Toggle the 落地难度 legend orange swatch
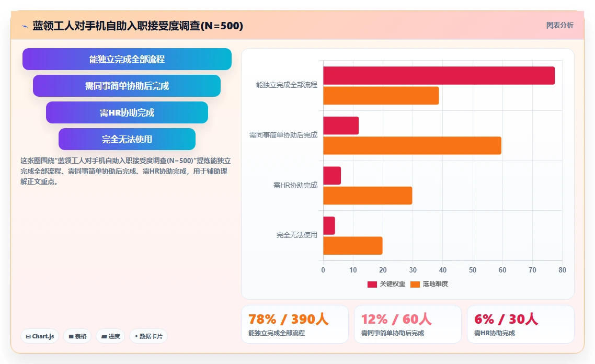 [x=415, y=285]
